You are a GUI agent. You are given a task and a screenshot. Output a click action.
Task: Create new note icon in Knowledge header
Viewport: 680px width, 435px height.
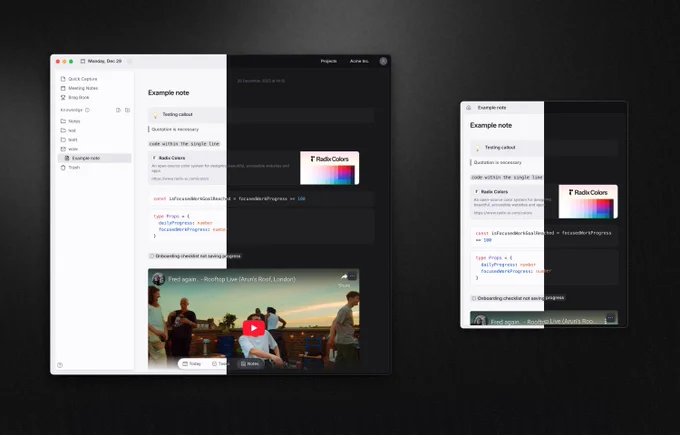(118, 110)
